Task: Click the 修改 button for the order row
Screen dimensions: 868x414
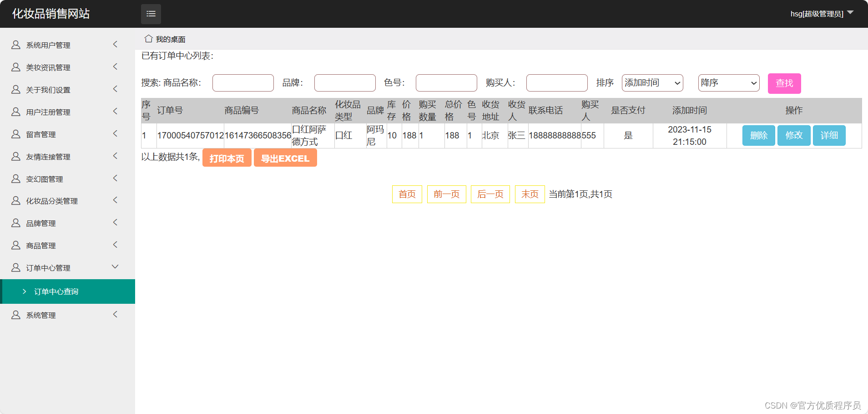Action: (x=794, y=135)
